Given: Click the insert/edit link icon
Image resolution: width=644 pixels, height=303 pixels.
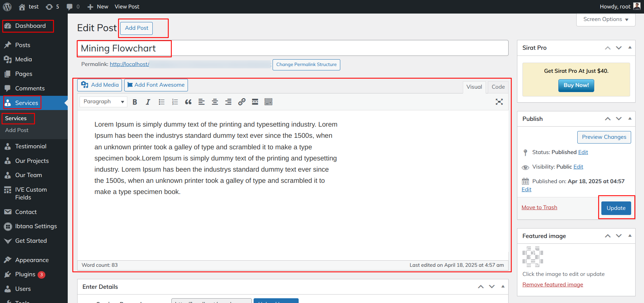Looking at the screenshot, I should tap(241, 102).
